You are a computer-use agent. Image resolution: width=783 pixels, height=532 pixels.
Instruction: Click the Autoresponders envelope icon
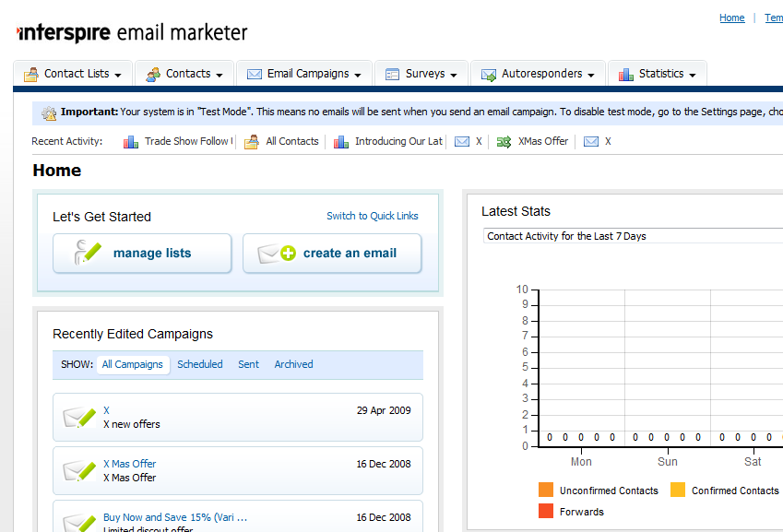click(489, 75)
